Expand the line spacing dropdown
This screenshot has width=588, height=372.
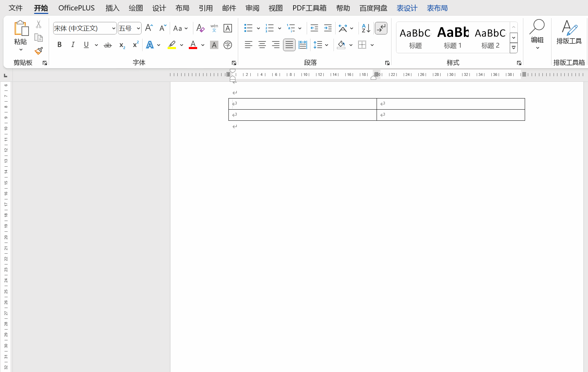tap(327, 45)
